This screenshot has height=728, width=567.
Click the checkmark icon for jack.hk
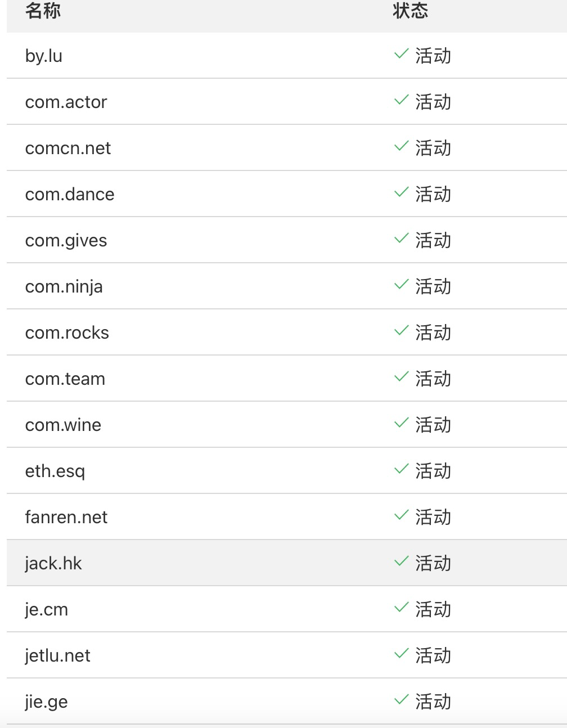401,562
